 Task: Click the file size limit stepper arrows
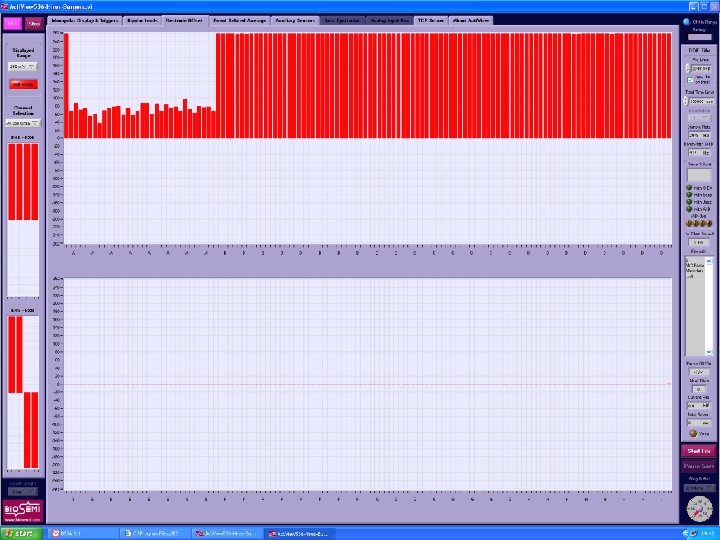pyautogui.click(x=687, y=68)
